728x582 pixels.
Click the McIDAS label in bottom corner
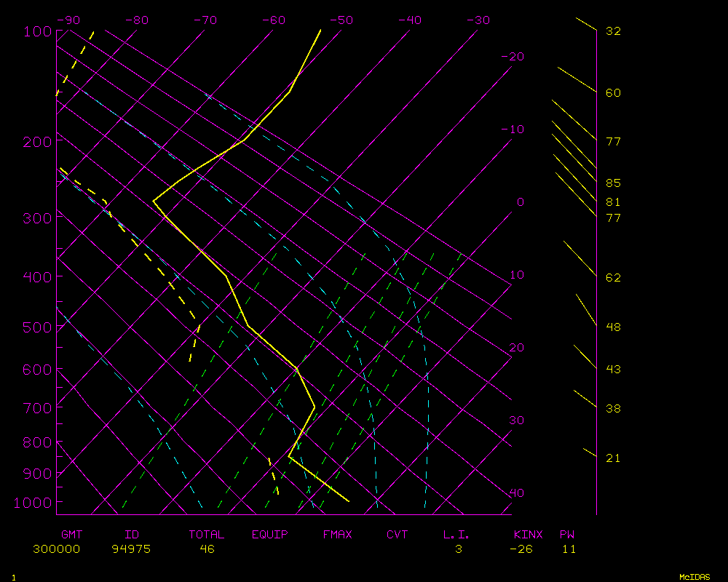695,577
